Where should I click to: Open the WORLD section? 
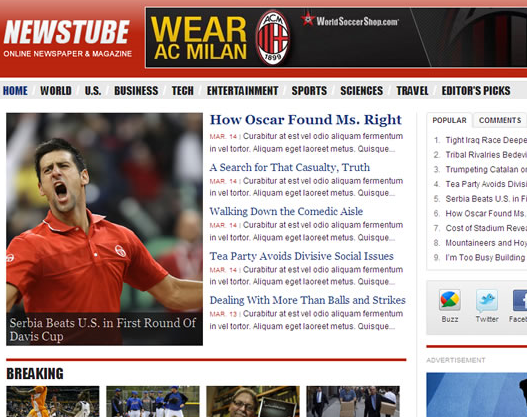(56, 91)
